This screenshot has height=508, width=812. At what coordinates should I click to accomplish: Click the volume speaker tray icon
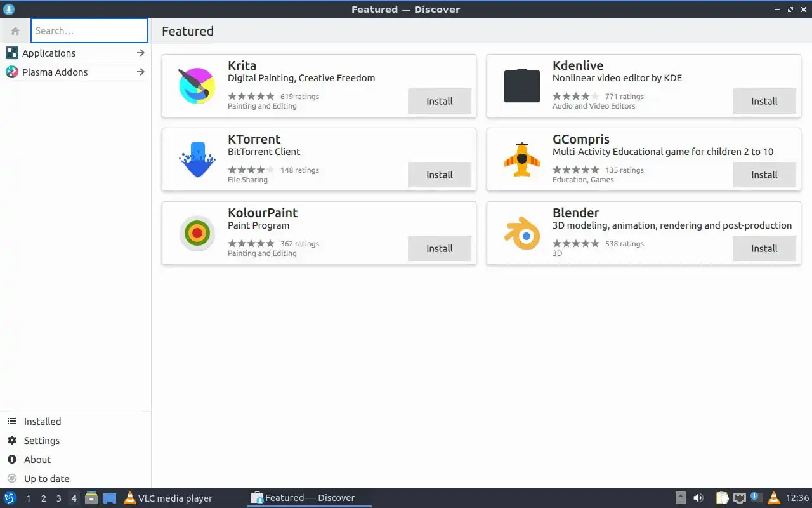click(698, 498)
